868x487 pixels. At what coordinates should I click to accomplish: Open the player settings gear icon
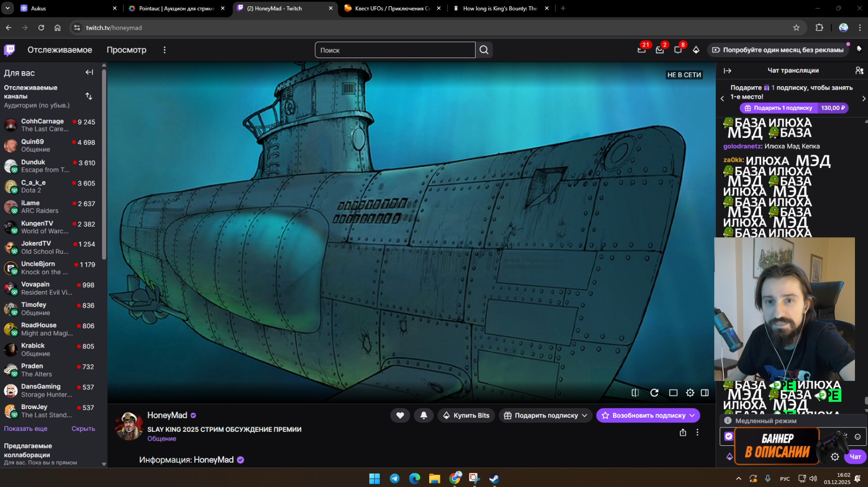click(x=690, y=393)
